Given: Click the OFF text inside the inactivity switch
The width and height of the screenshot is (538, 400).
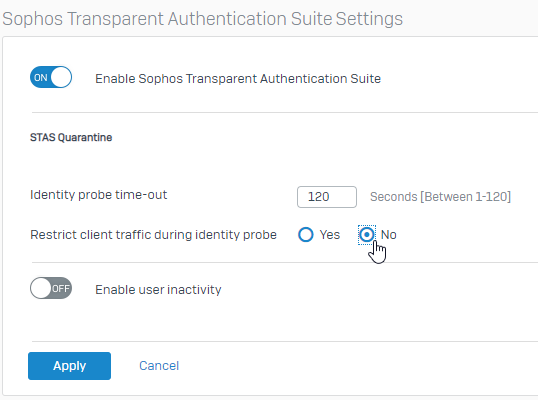Looking at the screenshot, I should [x=61, y=289].
